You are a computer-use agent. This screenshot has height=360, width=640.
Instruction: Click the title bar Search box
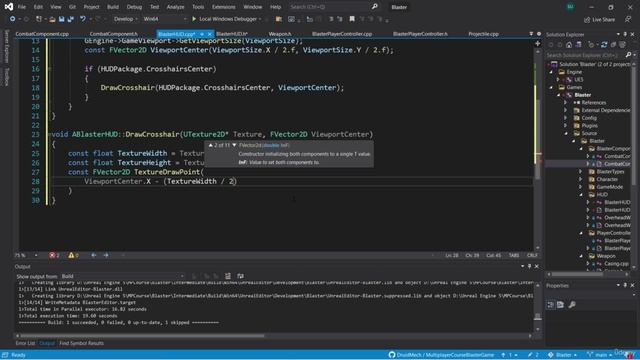coord(333,7)
